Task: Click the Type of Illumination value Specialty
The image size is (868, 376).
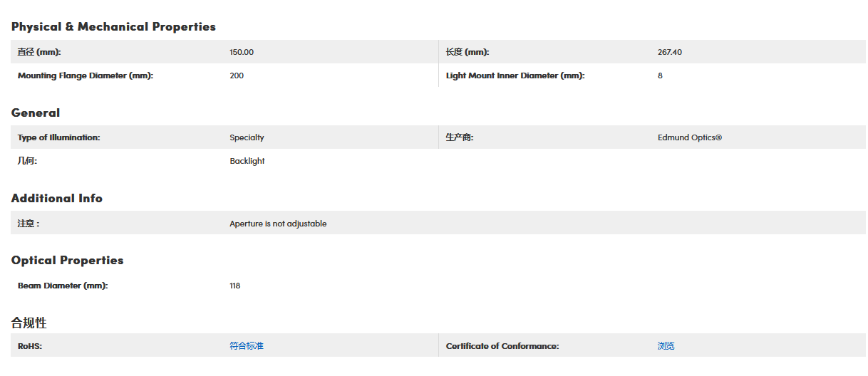Action: [x=247, y=137]
